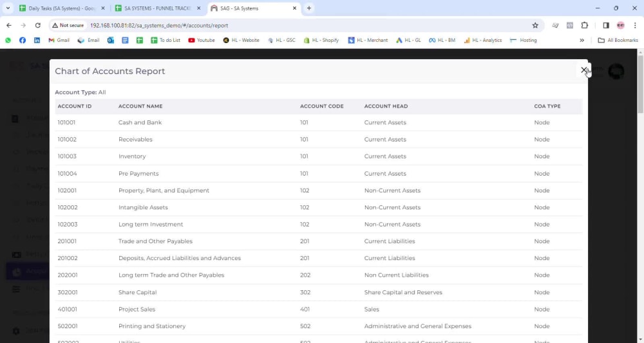Select Trade and Other Payables account

click(155, 241)
